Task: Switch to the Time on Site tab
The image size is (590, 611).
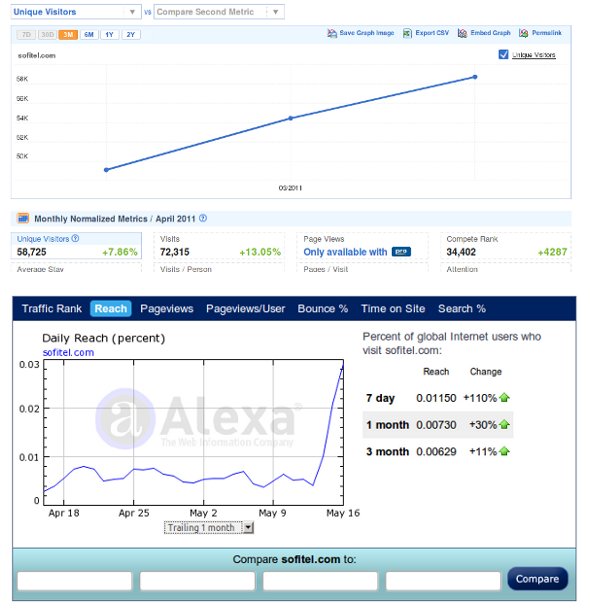Action: pos(393,309)
